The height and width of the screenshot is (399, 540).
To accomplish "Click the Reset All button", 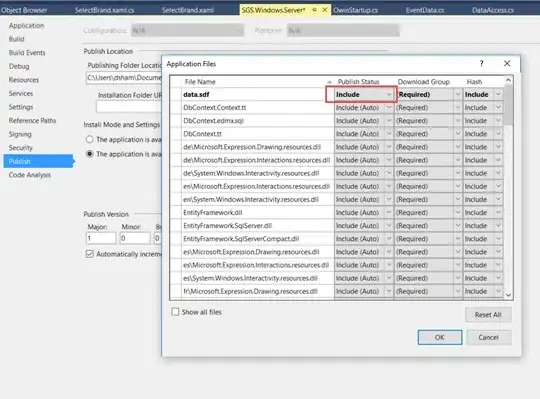I will (488, 315).
